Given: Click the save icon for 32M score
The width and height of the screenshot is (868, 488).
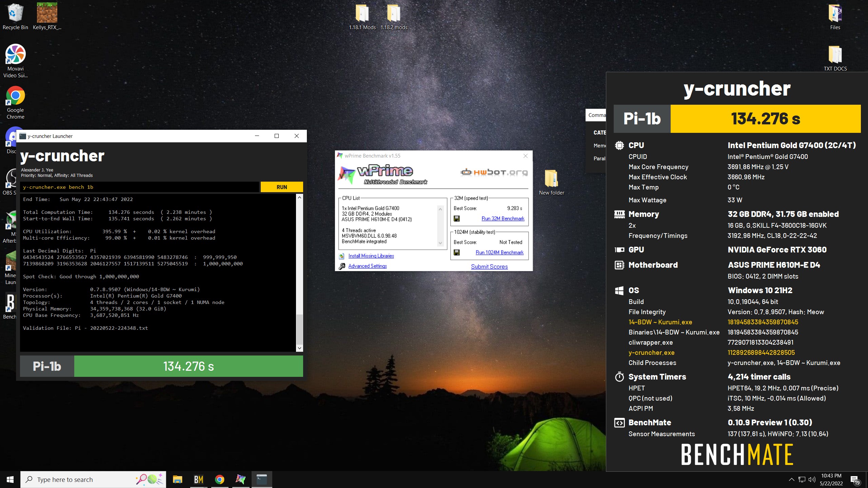Looking at the screenshot, I should [457, 219].
